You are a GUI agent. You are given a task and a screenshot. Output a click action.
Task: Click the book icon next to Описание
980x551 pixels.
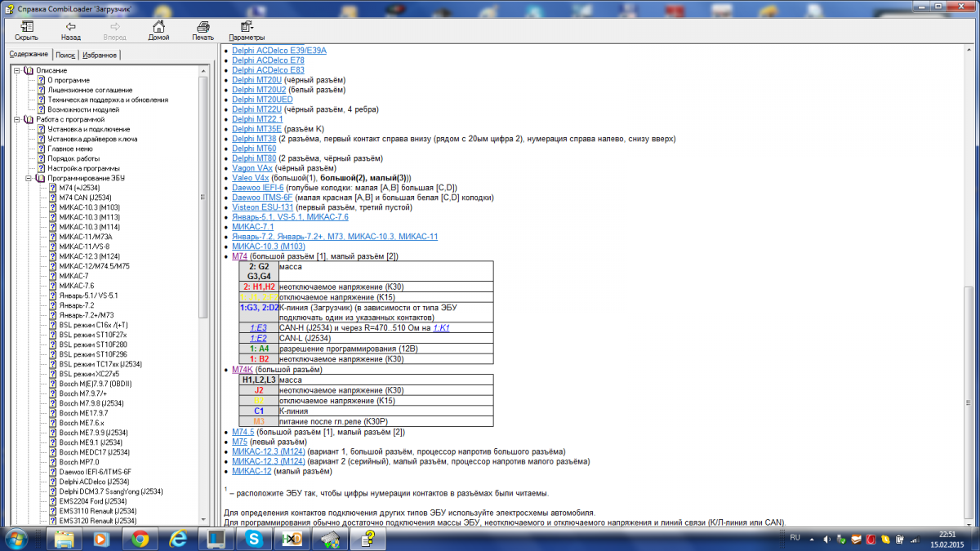[29, 70]
